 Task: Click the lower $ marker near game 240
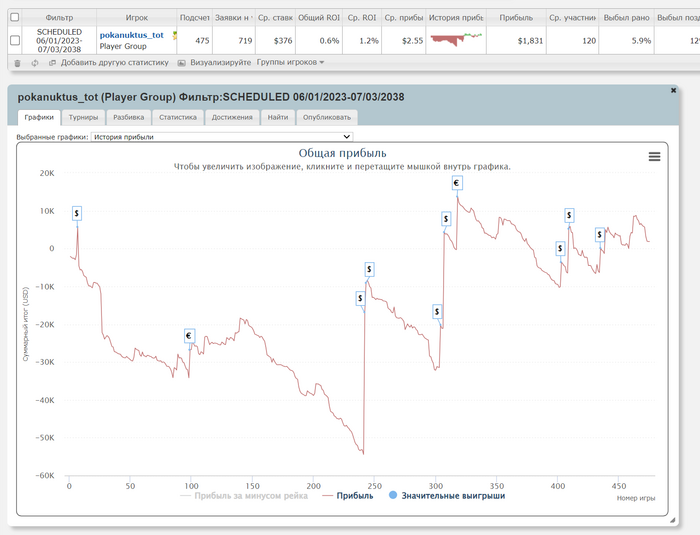[360, 298]
